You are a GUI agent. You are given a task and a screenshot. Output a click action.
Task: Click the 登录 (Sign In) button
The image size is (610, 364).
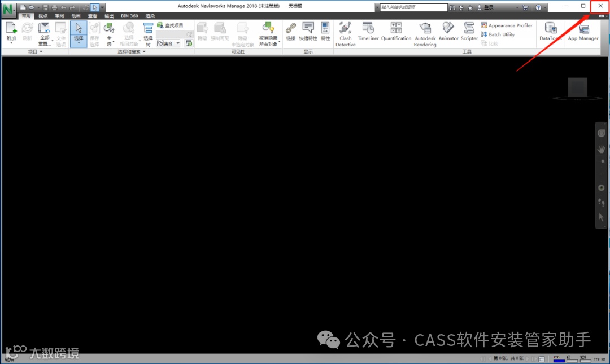coord(486,7)
